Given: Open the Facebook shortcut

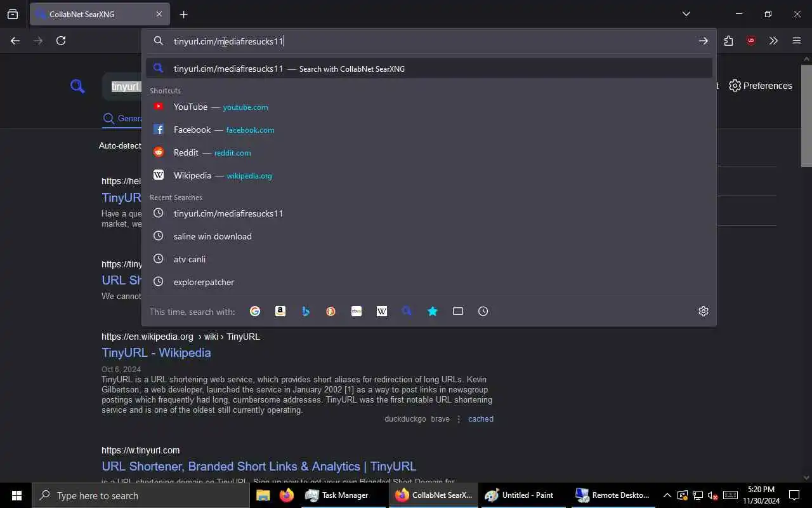Looking at the screenshot, I should point(429,130).
